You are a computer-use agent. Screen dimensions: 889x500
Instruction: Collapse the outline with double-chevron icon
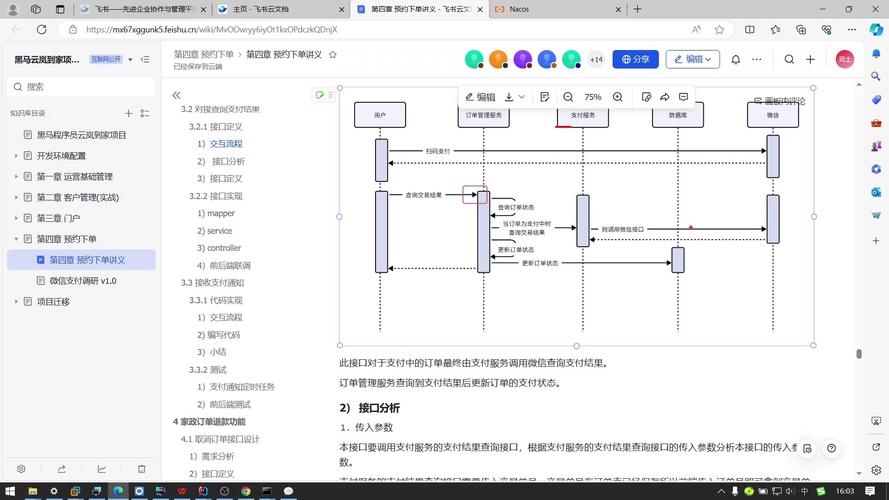[176, 95]
